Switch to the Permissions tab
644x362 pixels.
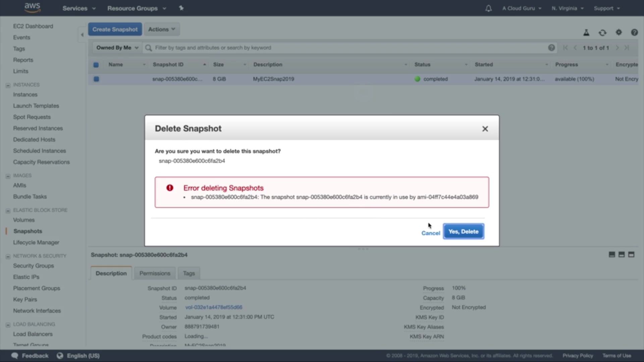coord(155,273)
